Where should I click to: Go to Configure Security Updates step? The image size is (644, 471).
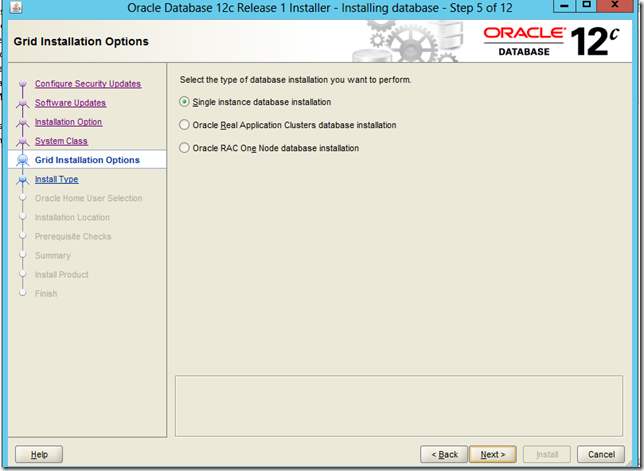88,84
